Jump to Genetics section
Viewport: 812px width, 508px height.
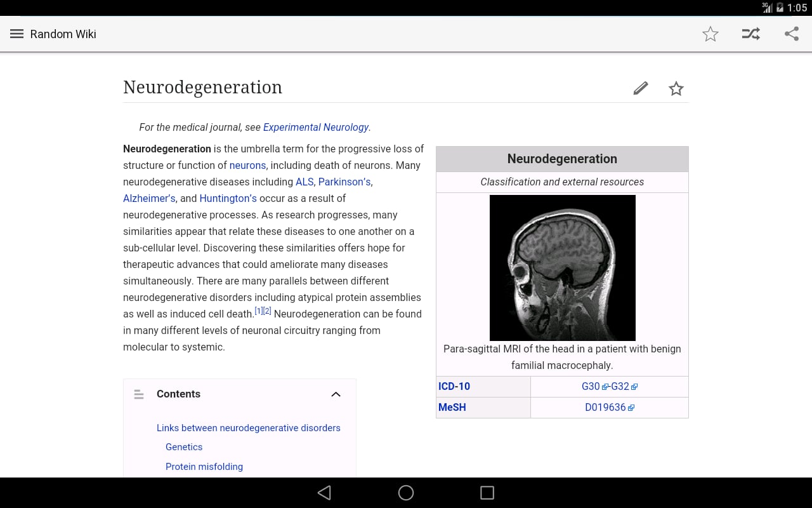pyautogui.click(x=184, y=447)
